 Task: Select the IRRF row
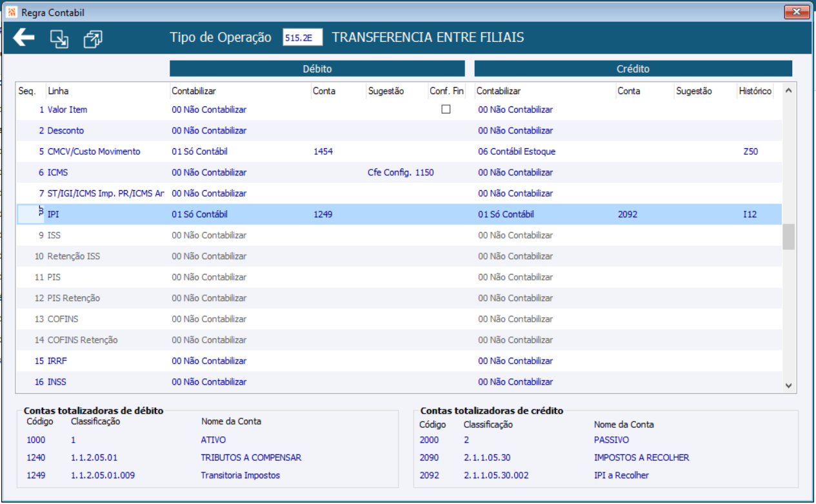pyautogui.click(x=399, y=361)
